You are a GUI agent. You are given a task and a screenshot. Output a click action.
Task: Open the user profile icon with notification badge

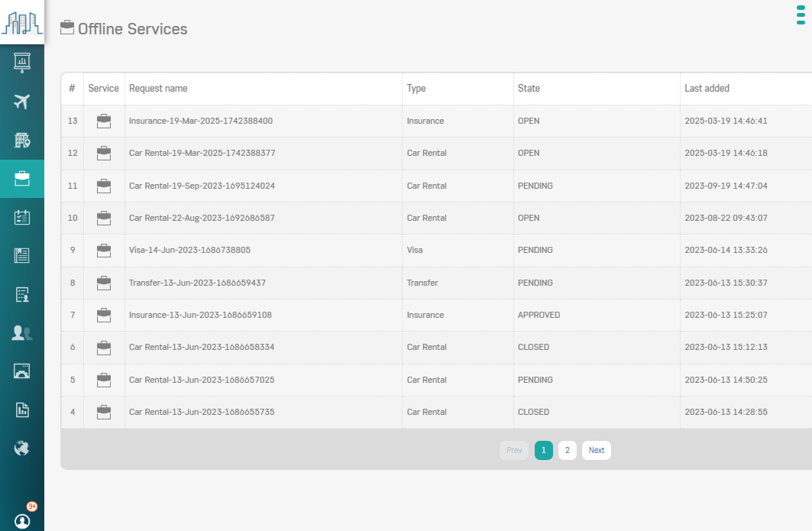tap(22, 520)
